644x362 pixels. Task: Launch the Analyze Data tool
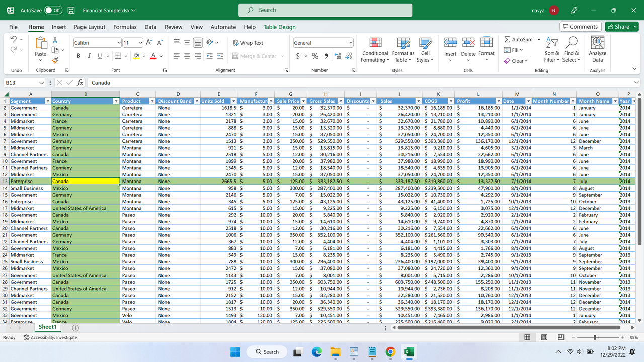click(597, 49)
